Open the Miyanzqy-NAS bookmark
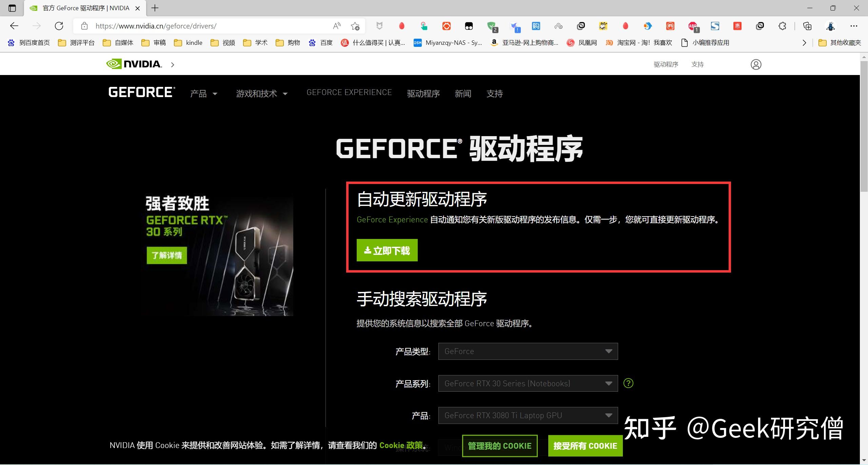Screen dimensions: 868x465 [x=448, y=43]
